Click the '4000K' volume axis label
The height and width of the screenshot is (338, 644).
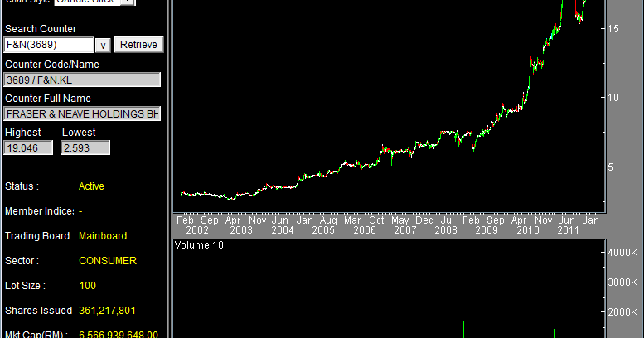(x=622, y=252)
